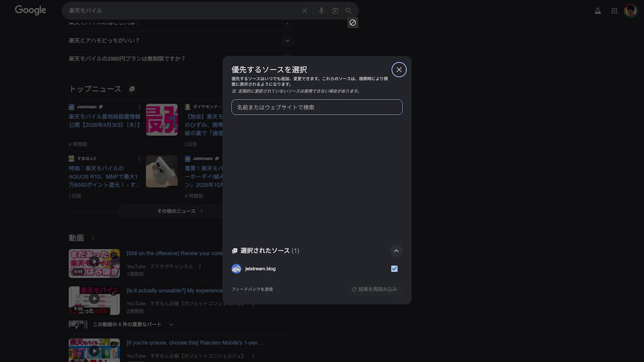644x362 pixels.
Task: Click the jetstream.blog source name
Action: pyautogui.click(x=260, y=268)
